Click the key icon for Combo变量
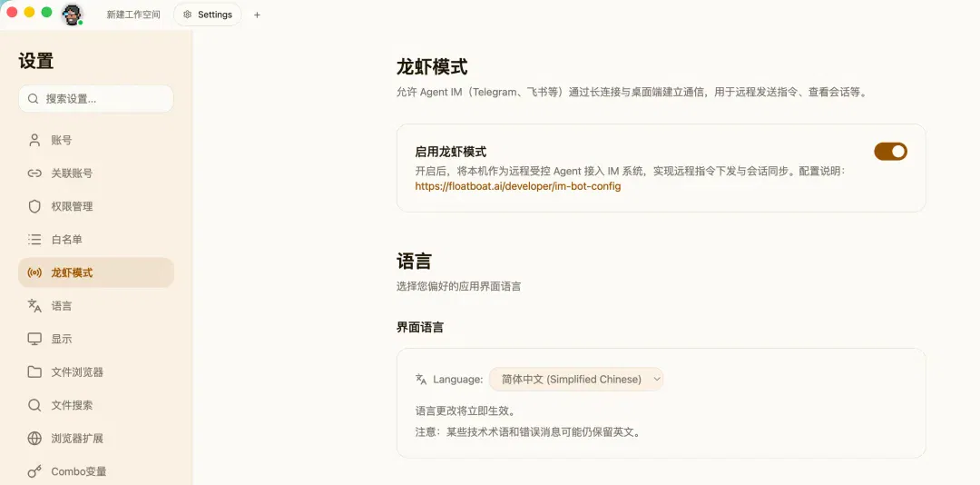The image size is (980, 485). 34,472
